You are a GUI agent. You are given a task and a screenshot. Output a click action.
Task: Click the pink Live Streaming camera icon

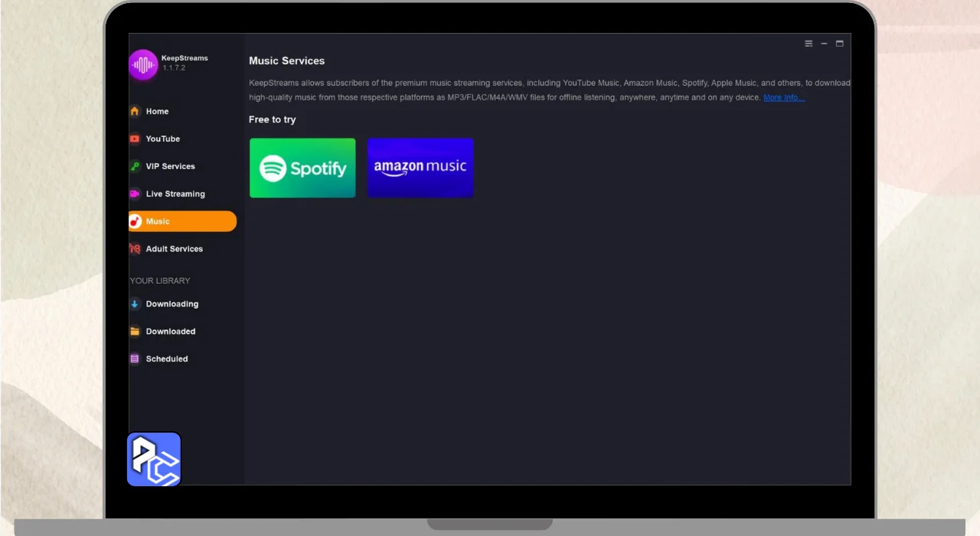coord(135,194)
